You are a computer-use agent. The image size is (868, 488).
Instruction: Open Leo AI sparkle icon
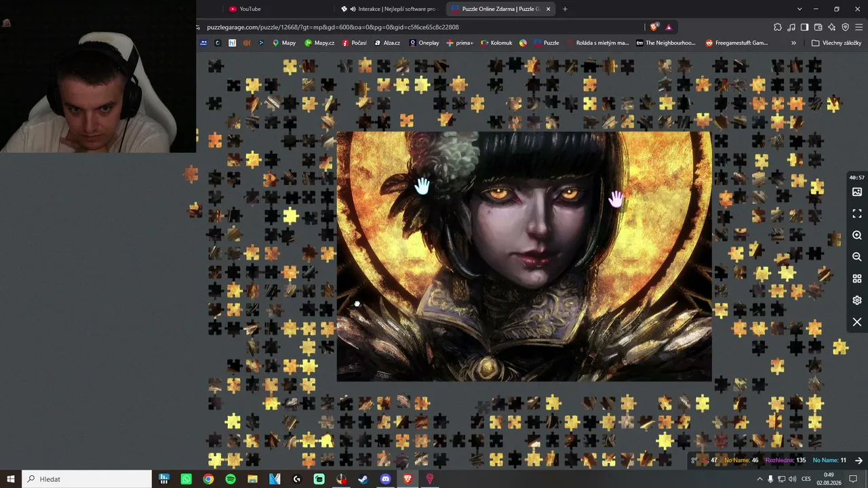pos(832,27)
